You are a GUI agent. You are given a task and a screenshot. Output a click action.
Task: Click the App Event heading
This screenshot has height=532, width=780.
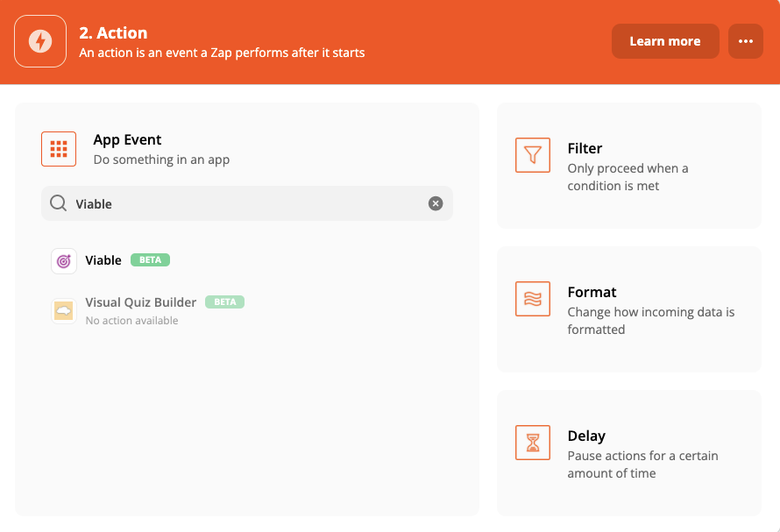click(x=127, y=140)
